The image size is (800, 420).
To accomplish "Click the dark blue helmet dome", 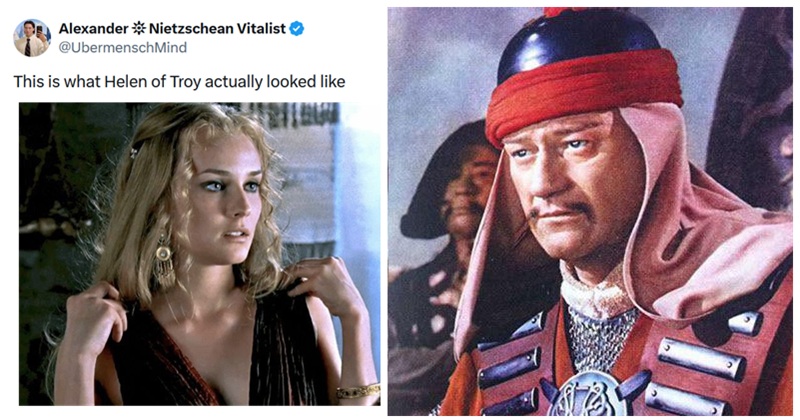I will (x=578, y=43).
